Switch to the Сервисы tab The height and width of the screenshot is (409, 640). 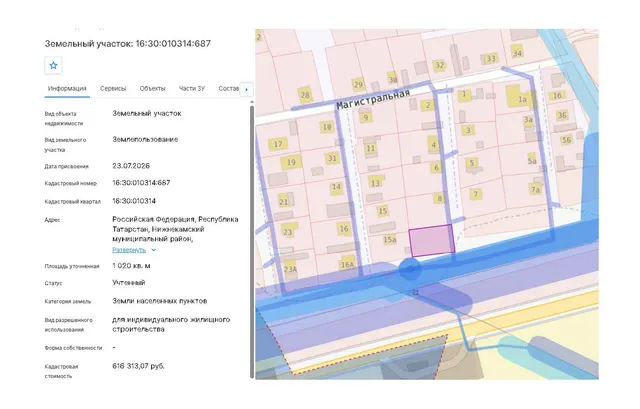(113, 89)
